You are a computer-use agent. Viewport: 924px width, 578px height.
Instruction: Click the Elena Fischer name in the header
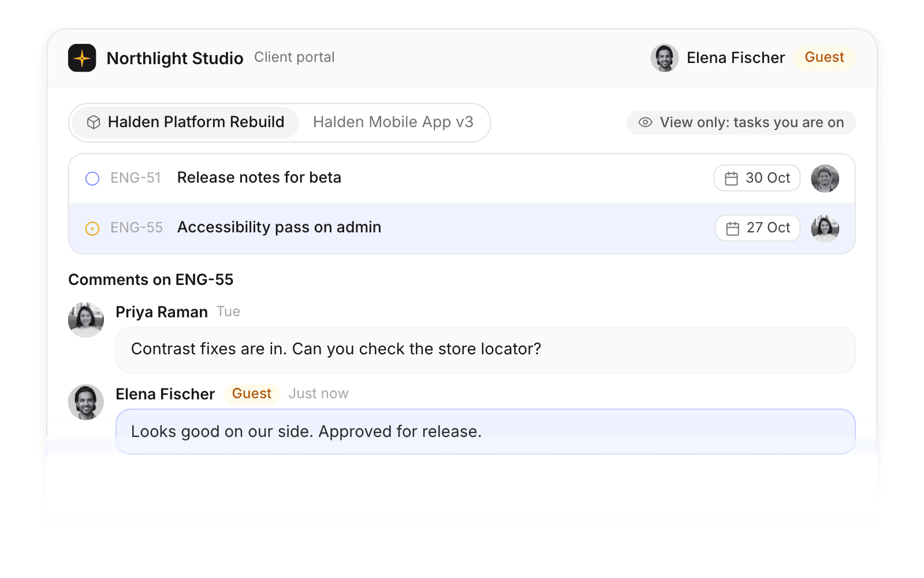pyautogui.click(x=736, y=58)
